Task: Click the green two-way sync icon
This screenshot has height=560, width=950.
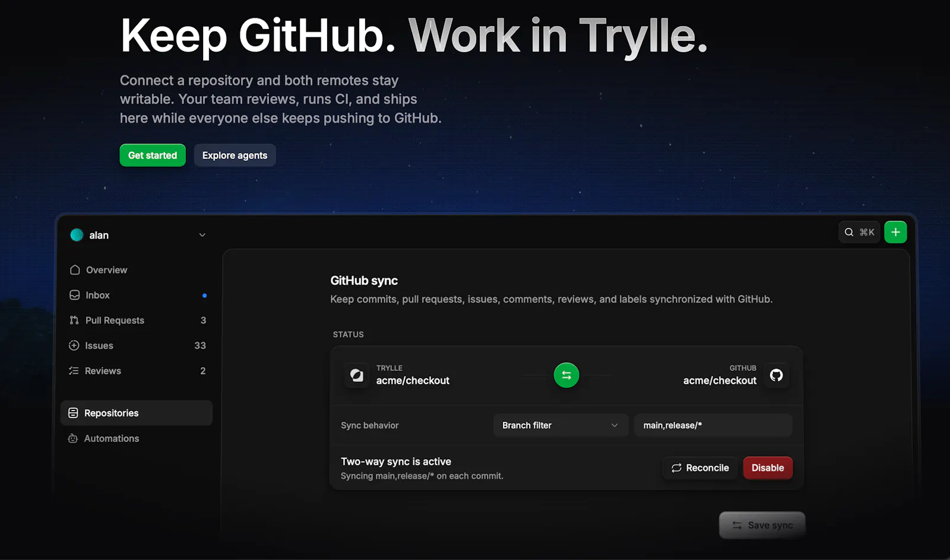Action: coord(566,375)
